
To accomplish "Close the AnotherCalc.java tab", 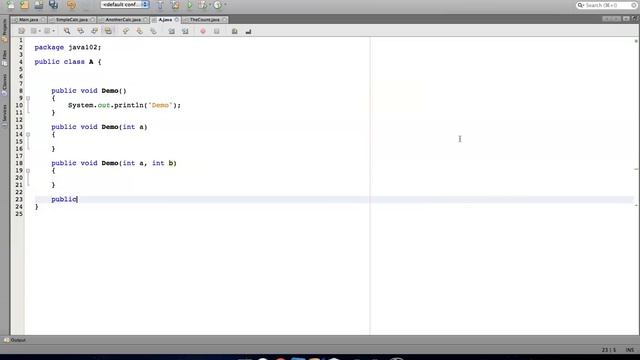I will pos(145,20).
